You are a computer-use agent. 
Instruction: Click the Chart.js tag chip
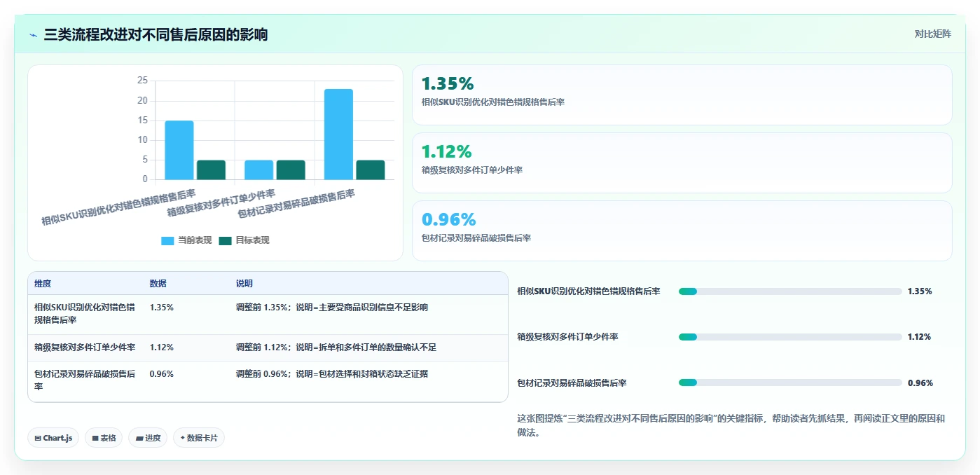click(54, 438)
